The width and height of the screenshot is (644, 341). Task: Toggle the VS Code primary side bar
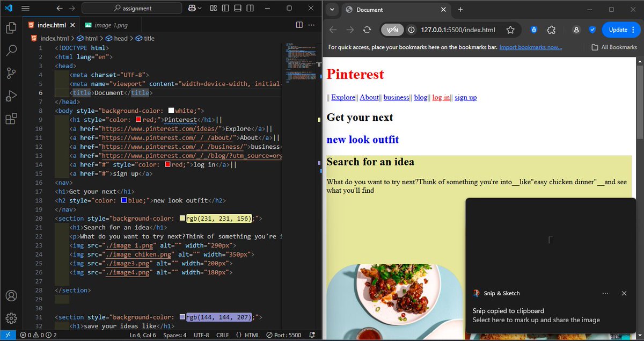(225, 9)
